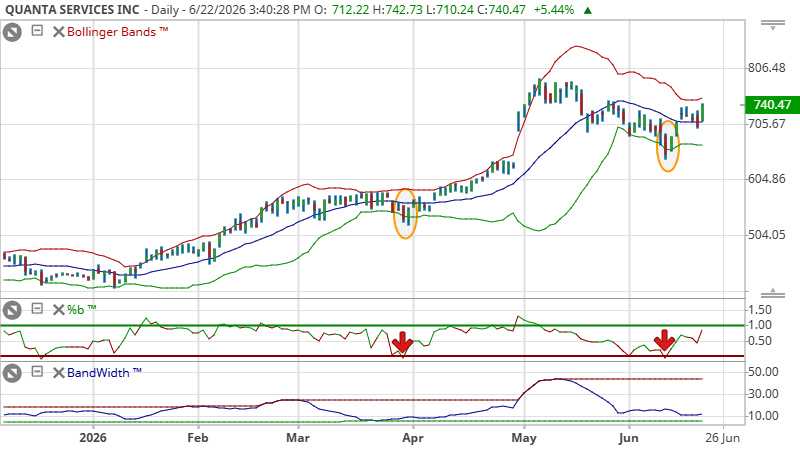800x450 pixels.
Task: Click the Mar date axis label
Action: pyautogui.click(x=298, y=438)
